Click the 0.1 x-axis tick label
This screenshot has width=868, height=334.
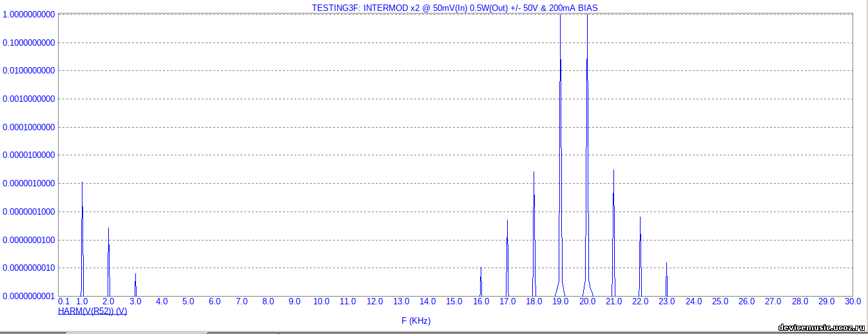click(64, 301)
